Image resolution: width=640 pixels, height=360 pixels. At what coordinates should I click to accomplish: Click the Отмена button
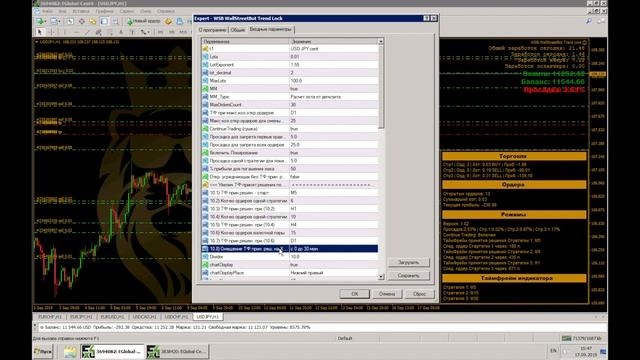(x=387, y=294)
